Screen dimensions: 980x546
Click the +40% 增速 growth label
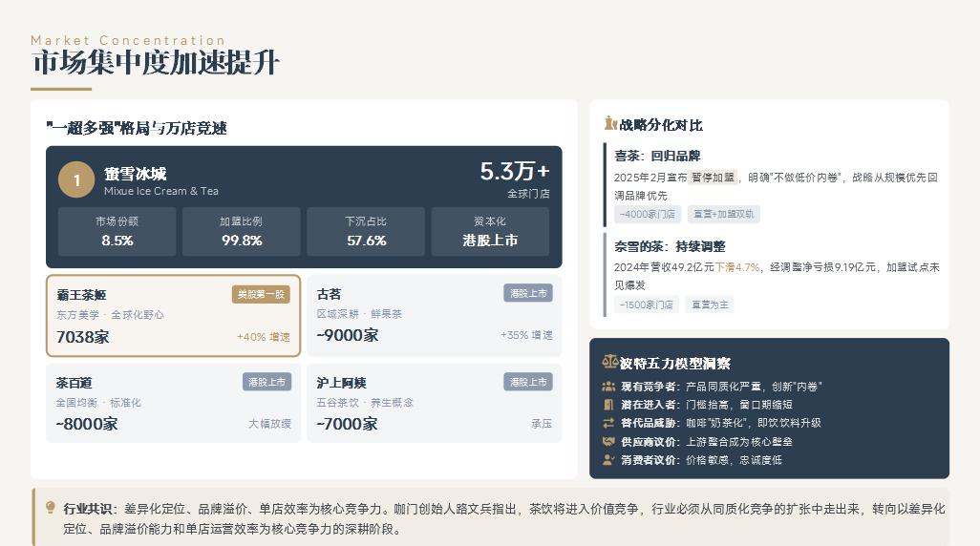[x=263, y=337]
